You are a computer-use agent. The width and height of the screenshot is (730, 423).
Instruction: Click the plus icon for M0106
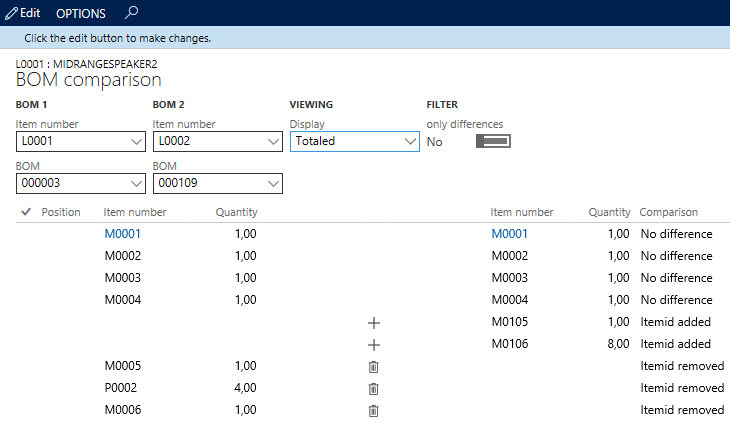374,344
